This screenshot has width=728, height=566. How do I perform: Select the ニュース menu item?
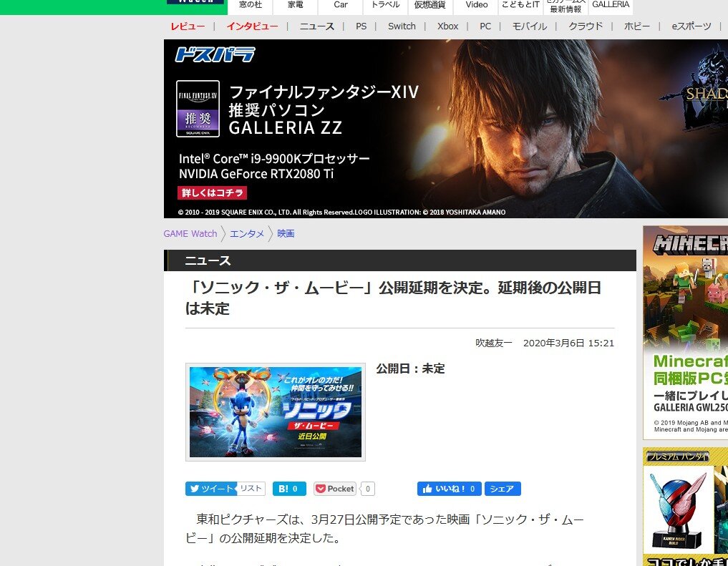pos(316,26)
